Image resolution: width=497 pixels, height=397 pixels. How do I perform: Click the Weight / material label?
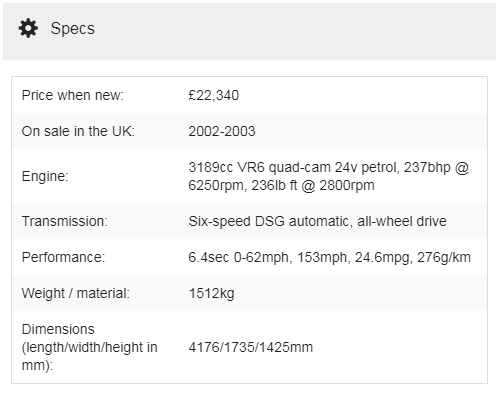[76, 293]
